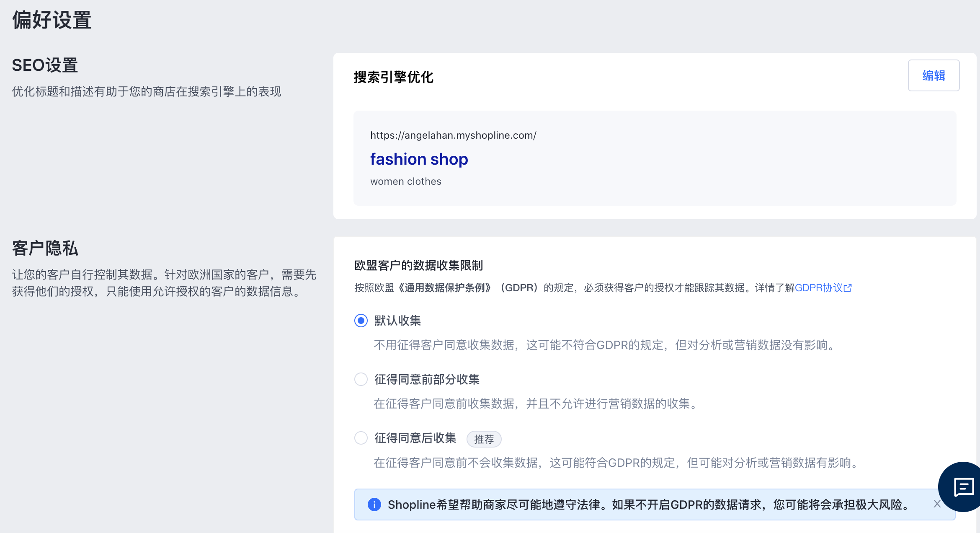Click the 推荐 badge tag

click(484, 439)
